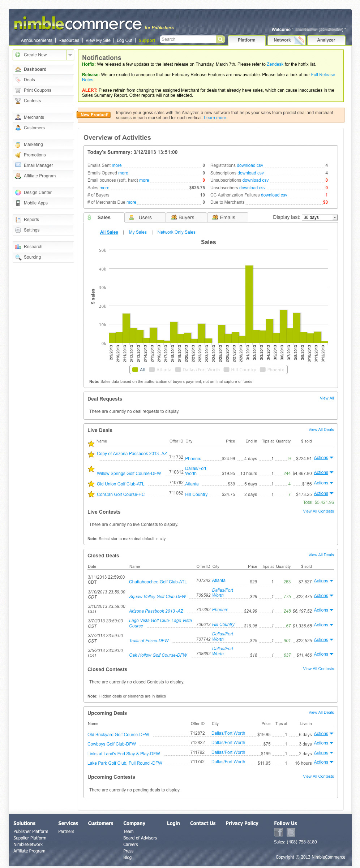Toggle the All series in chart legend

tap(139, 370)
